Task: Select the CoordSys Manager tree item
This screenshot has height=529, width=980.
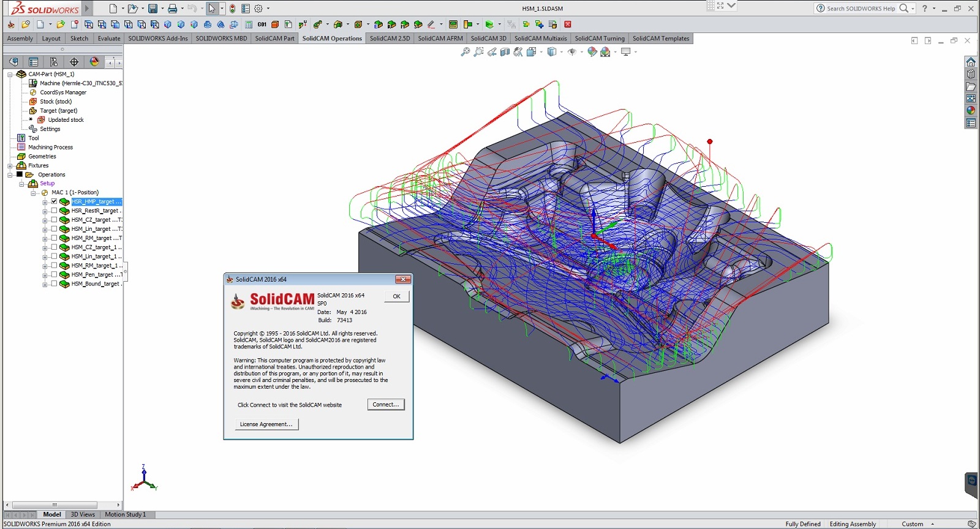Action: 63,92
